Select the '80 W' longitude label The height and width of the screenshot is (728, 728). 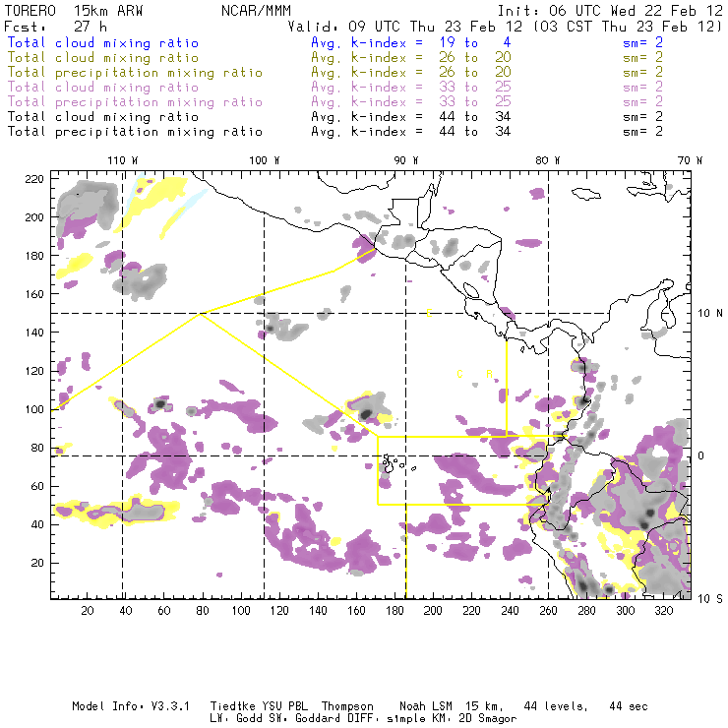click(x=547, y=160)
